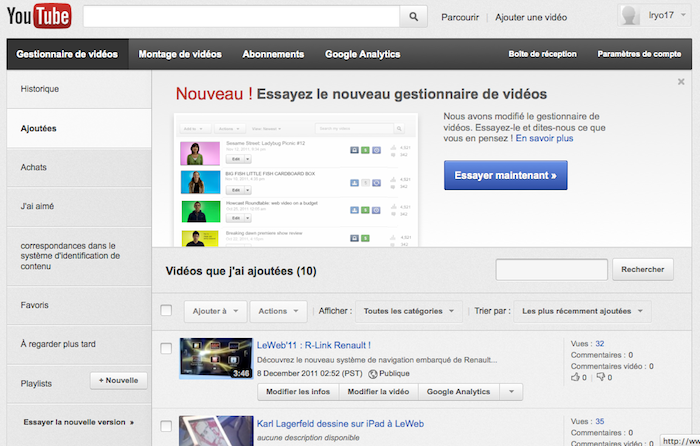Switch to the Montage de vidéos tab

(x=180, y=54)
